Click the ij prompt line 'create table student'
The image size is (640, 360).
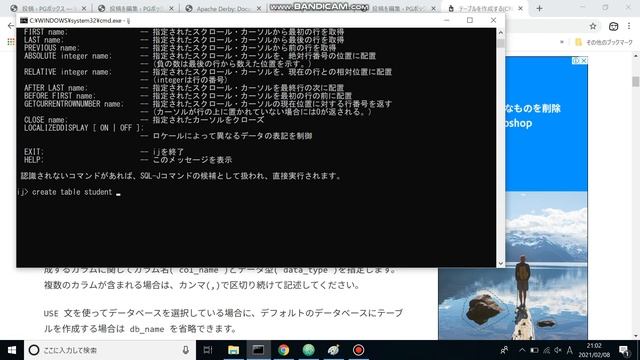tap(69, 192)
